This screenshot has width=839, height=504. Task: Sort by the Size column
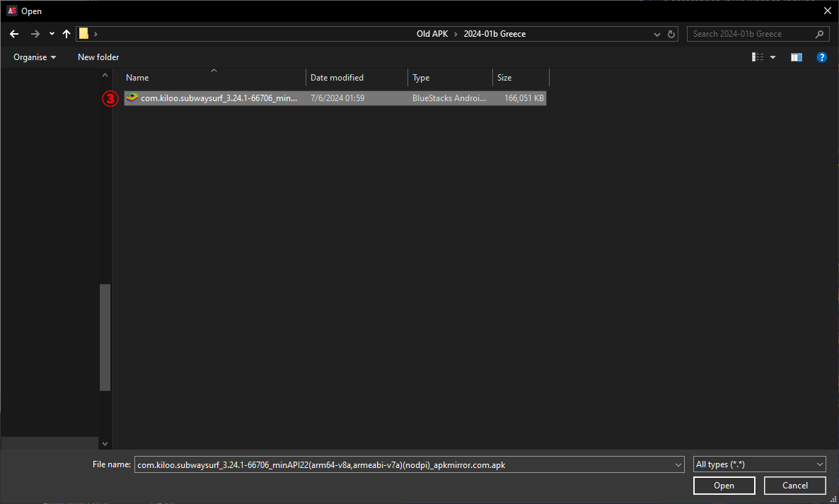(521, 78)
